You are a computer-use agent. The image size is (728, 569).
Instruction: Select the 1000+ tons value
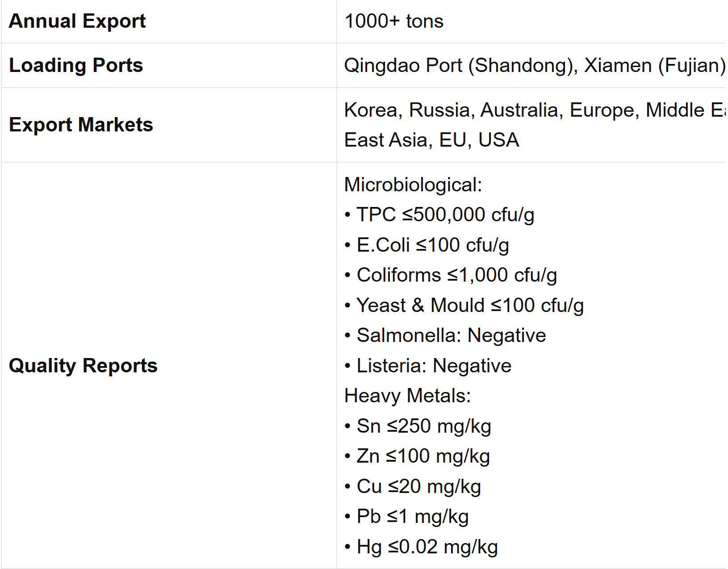point(394,21)
